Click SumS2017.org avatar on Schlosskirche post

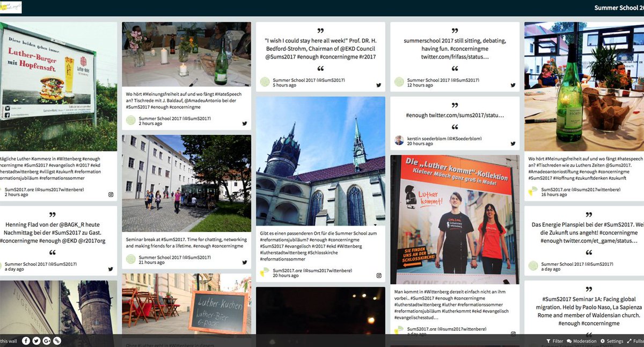[x=265, y=272]
